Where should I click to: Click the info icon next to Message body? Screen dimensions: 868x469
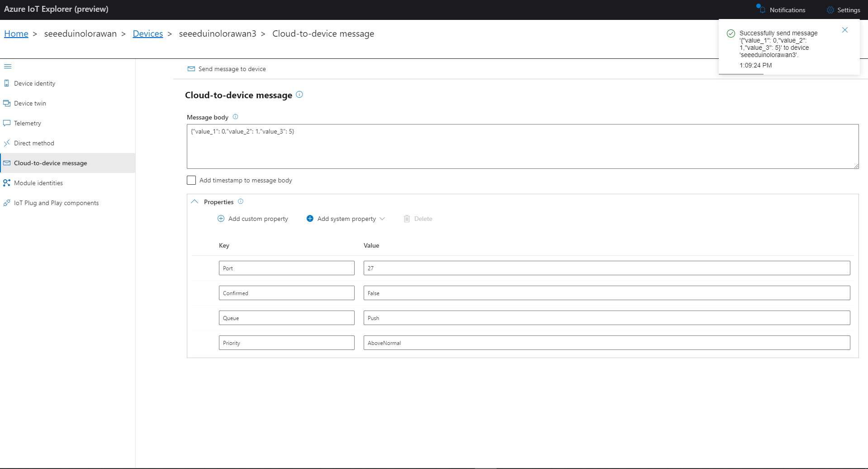pos(235,117)
